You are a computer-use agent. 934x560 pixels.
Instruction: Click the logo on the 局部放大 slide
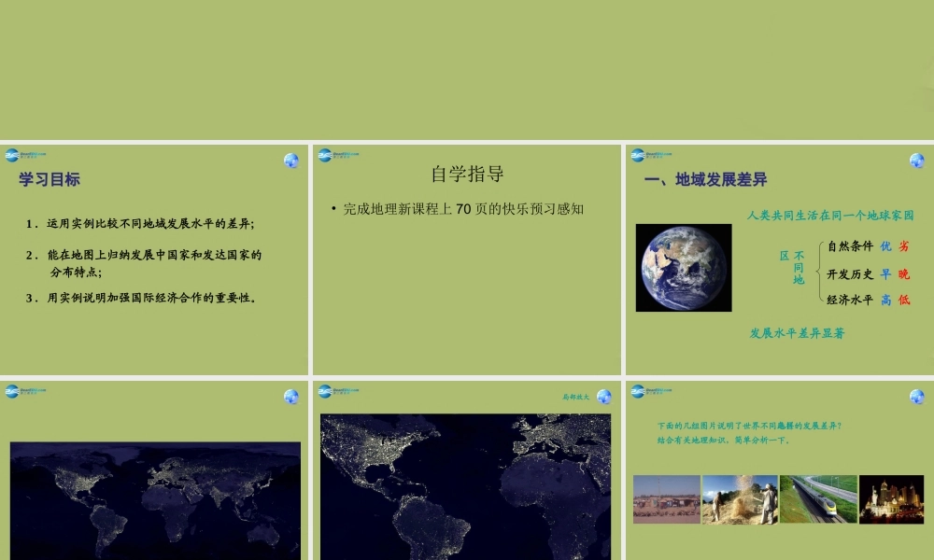[338, 392]
